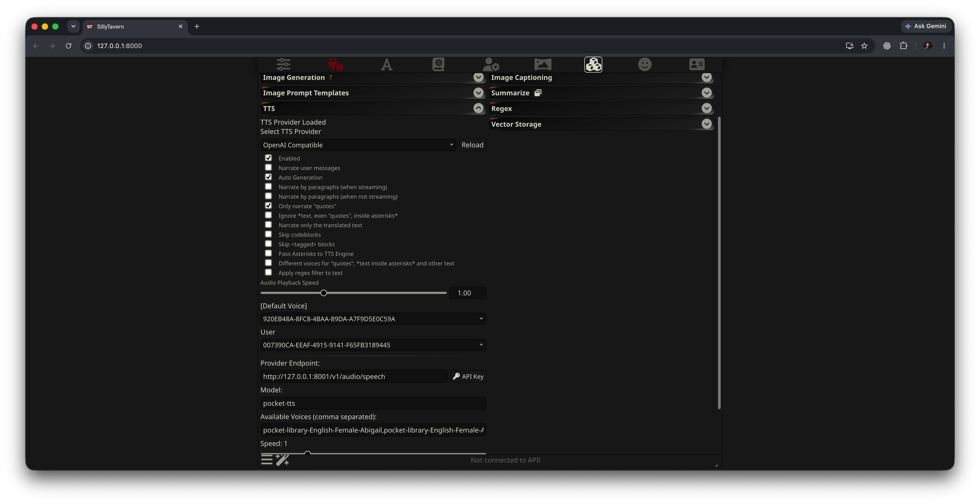Open Persona Management smiley icon
Screen dimensions: 980x504
click(645, 64)
